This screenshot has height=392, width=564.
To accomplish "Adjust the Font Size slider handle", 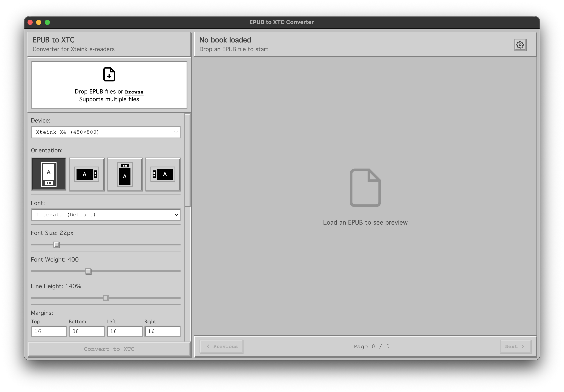I will 57,245.
